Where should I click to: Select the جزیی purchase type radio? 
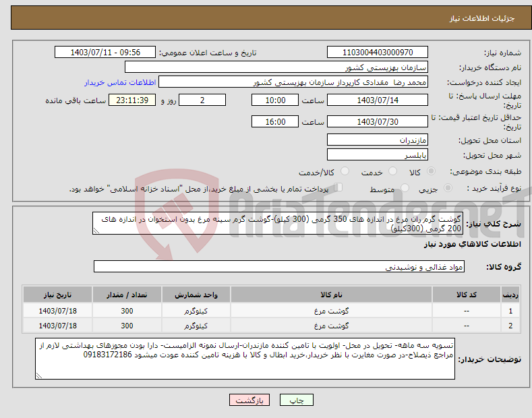pyautogui.click(x=448, y=188)
